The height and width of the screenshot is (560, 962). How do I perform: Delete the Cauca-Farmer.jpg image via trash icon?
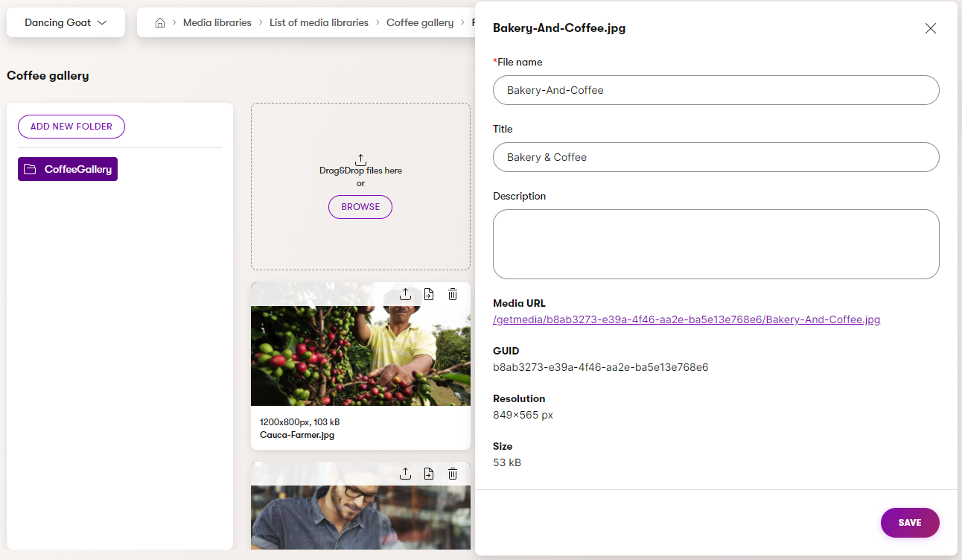tap(453, 294)
